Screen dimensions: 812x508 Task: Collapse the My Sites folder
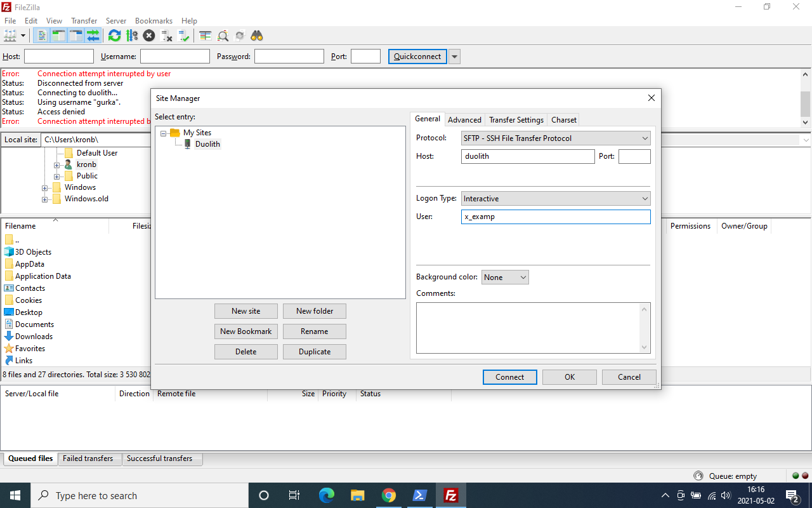[163, 133]
